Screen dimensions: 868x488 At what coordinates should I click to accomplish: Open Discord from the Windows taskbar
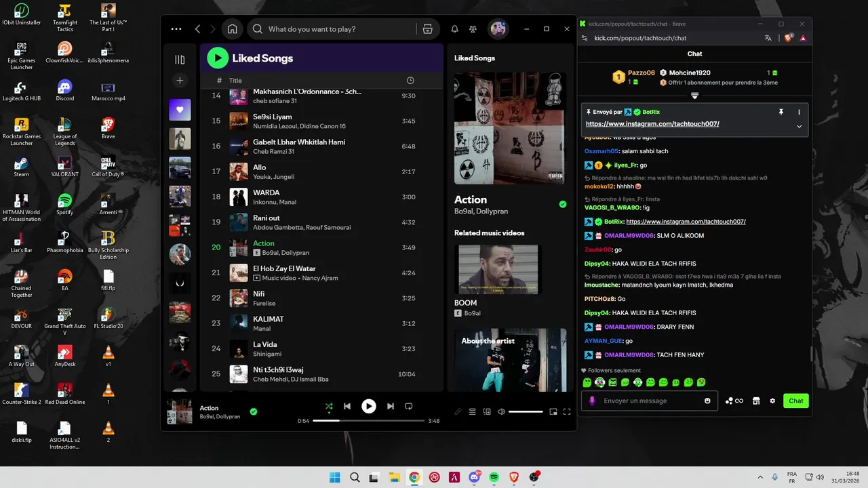tap(474, 477)
